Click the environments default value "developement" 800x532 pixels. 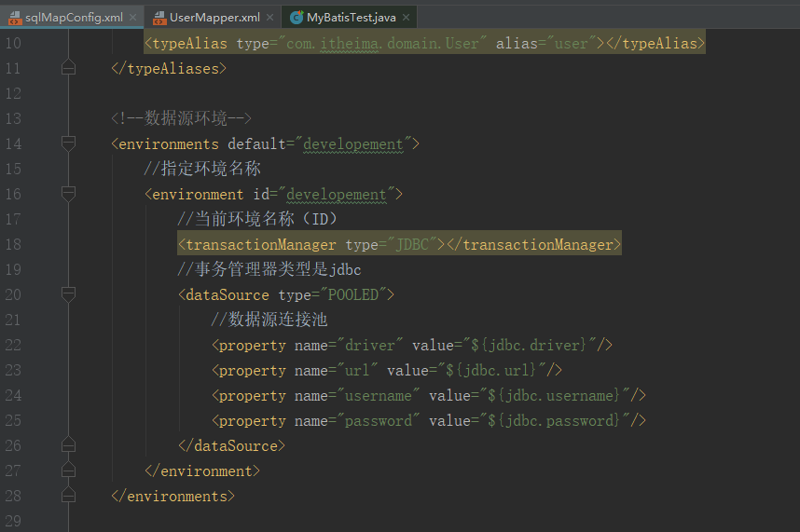[353, 144]
